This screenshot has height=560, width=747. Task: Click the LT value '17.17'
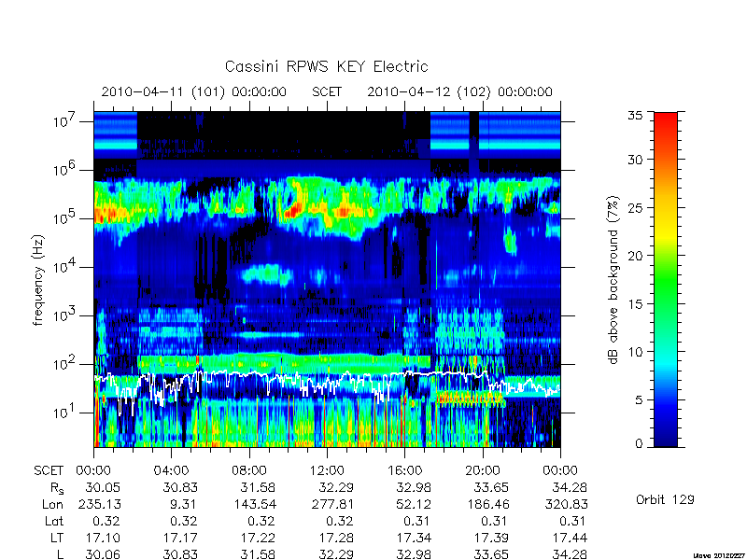click(180, 539)
